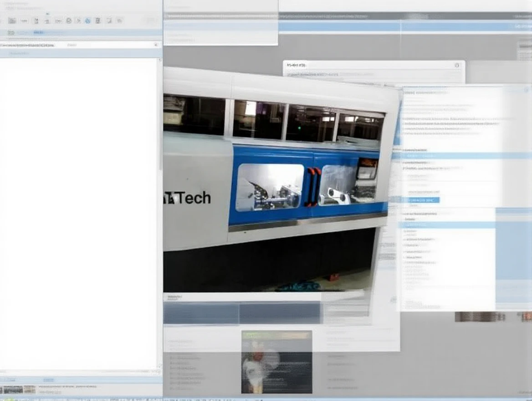532x401 pixels.
Task: Click the corner icon on the small popup window
Action: coord(457,65)
